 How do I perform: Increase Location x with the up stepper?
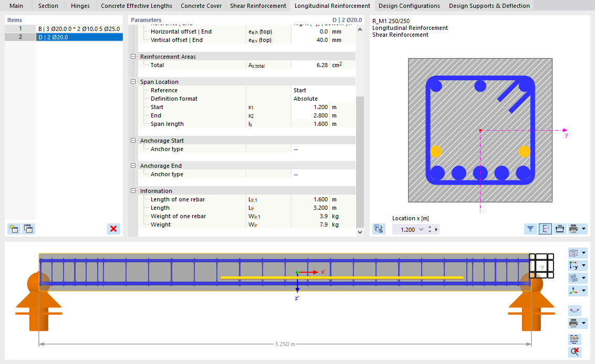click(430, 227)
